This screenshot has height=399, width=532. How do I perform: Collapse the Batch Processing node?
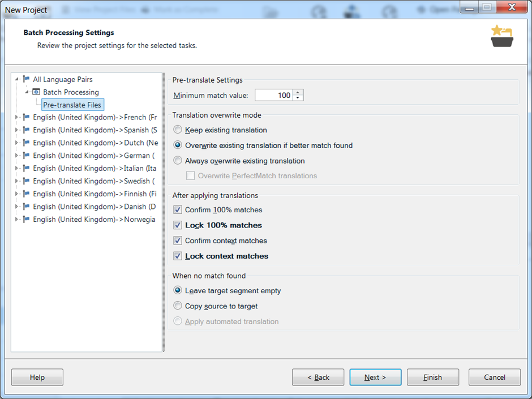pos(27,92)
